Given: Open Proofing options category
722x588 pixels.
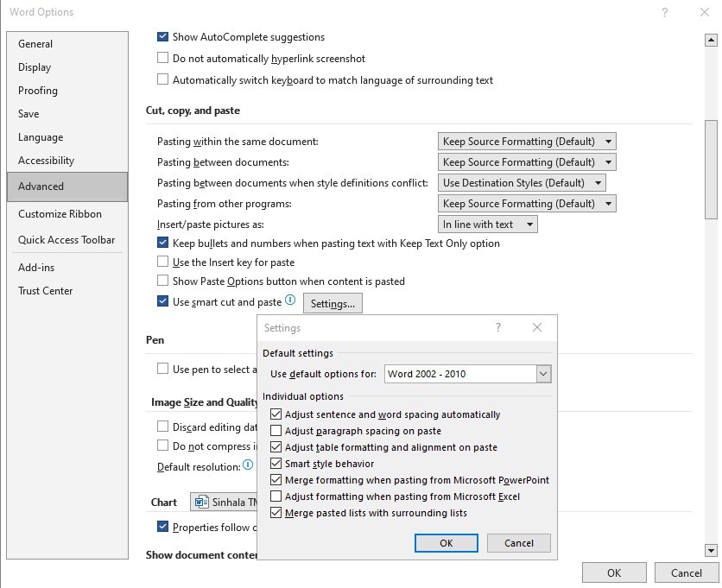Looking at the screenshot, I should point(67,91).
